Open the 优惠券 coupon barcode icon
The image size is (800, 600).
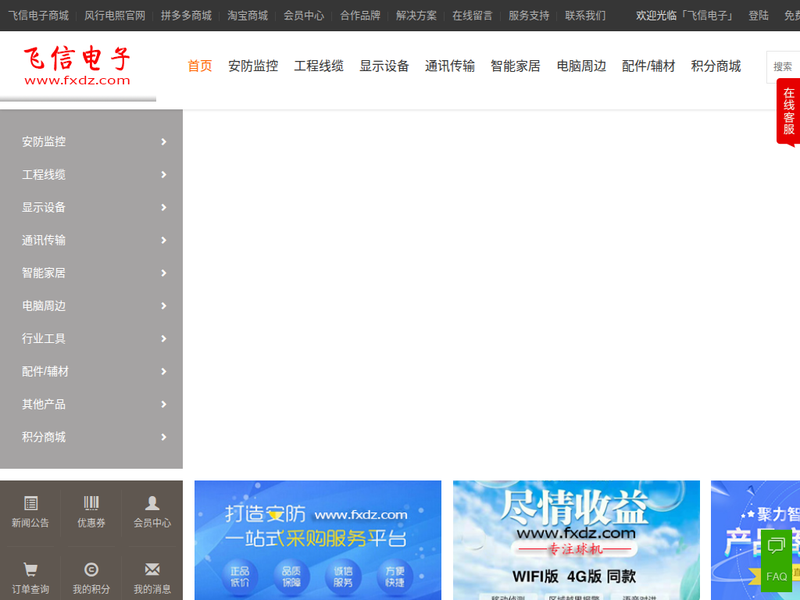click(91, 504)
